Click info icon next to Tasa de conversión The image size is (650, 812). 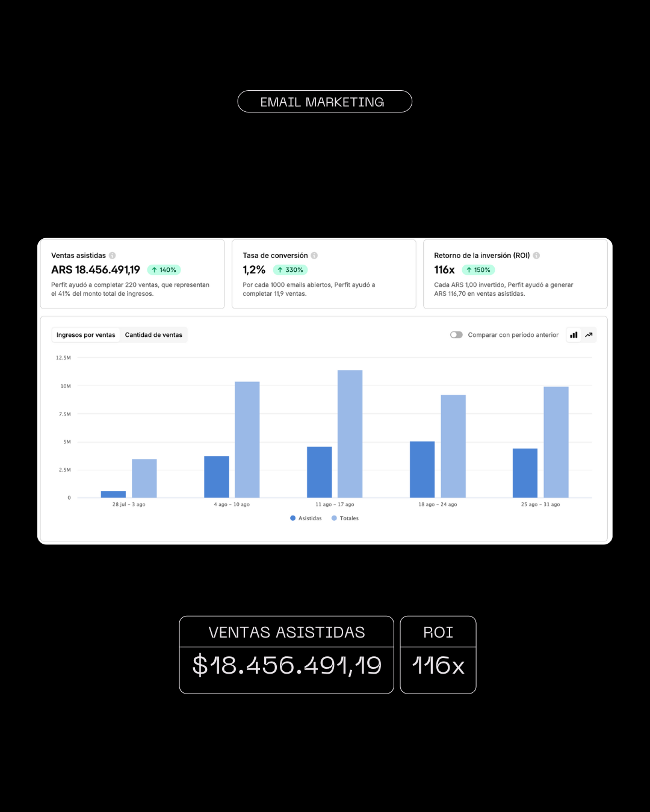coord(314,256)
